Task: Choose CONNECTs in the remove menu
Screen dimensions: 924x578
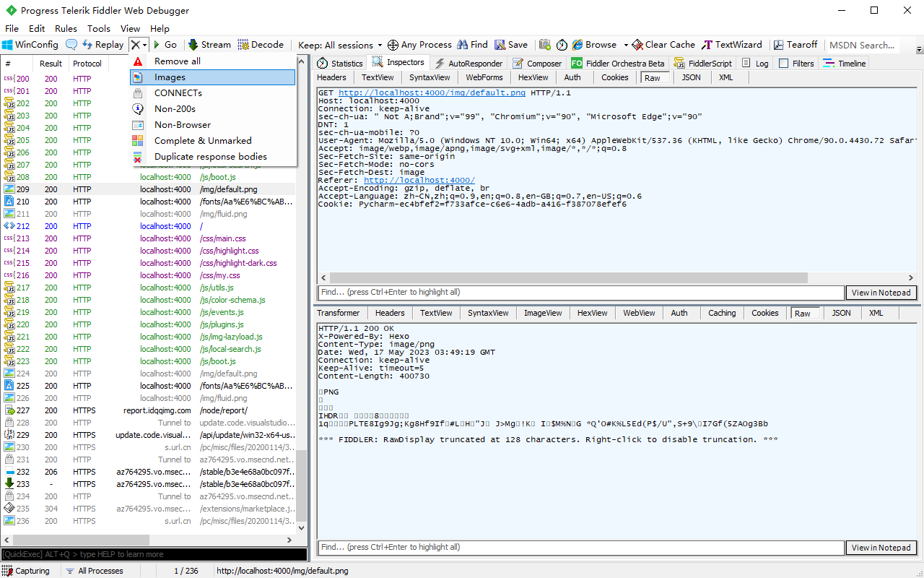Action: coord(213,93)
